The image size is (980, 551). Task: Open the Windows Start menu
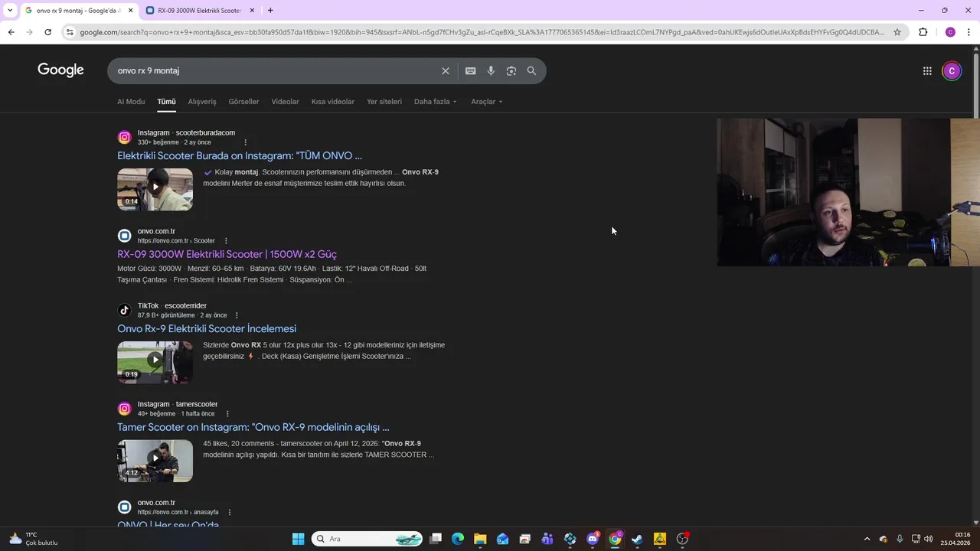point(298,539)
